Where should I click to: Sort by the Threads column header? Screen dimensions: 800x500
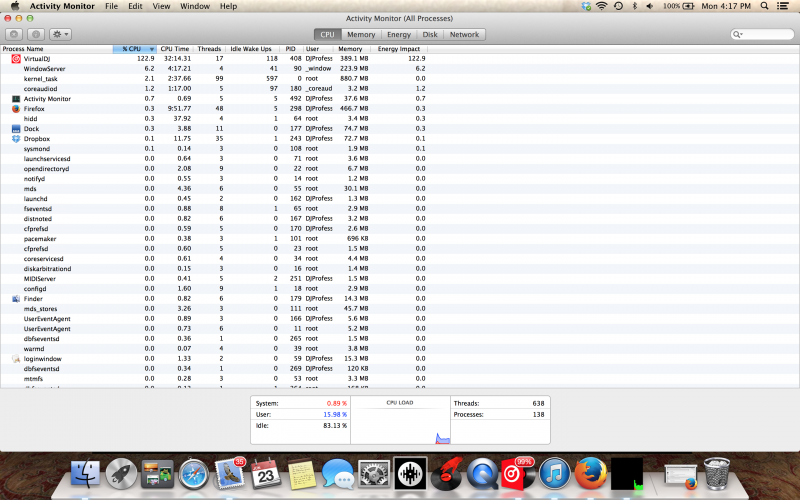(209, 49)
